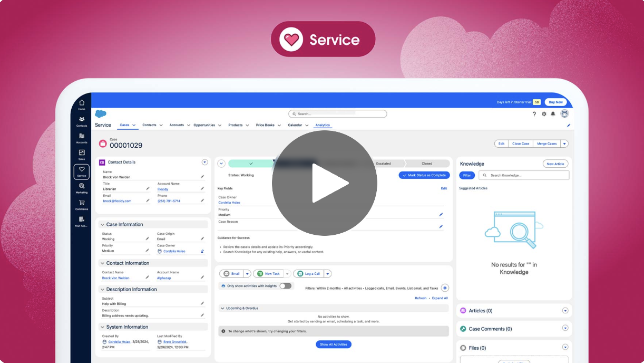This screenshot has width=644, height=363.
Task: Open Log a Call dropdown arrow
Action: tap(327, 274)
